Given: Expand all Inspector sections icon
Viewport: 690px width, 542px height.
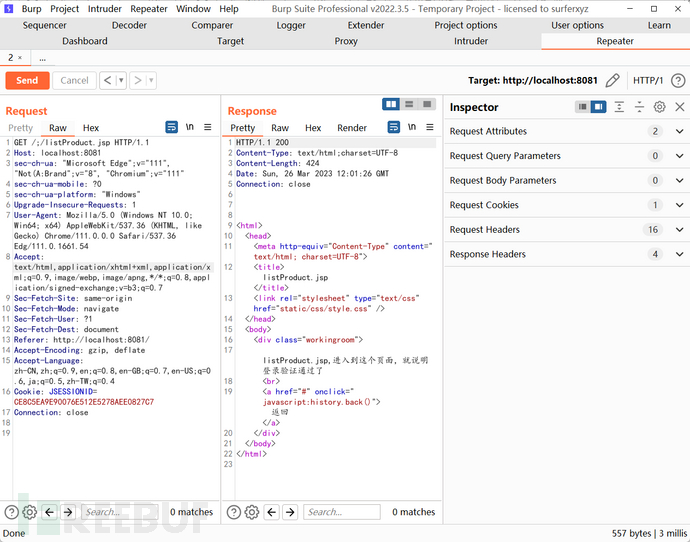Looking at the screenshot, I should pyautogui.click(x=619, y=106).
